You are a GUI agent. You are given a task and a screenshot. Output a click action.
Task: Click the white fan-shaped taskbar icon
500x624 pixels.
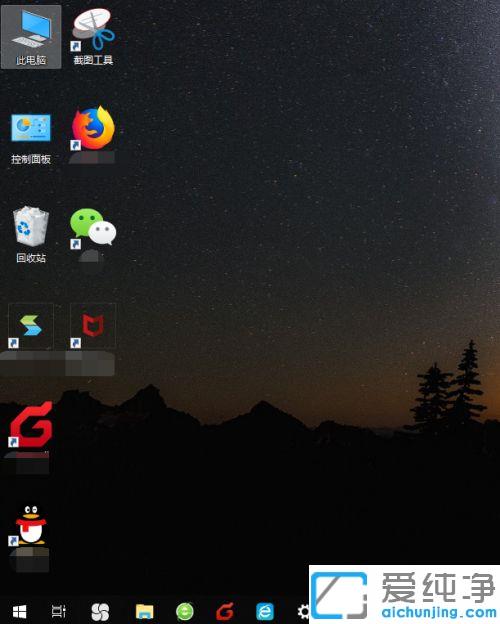pos(100,612)
